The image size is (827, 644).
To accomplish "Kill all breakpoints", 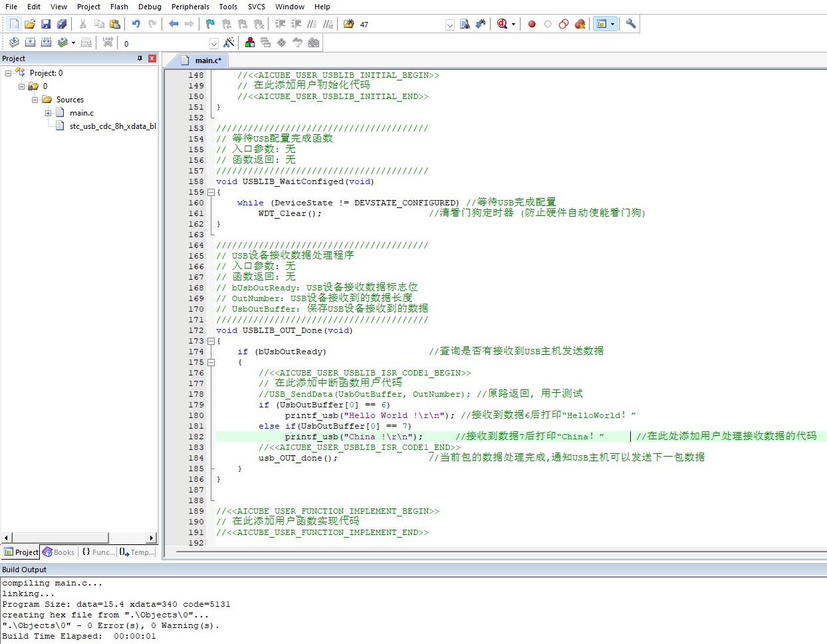I will (x=580, y=24).
